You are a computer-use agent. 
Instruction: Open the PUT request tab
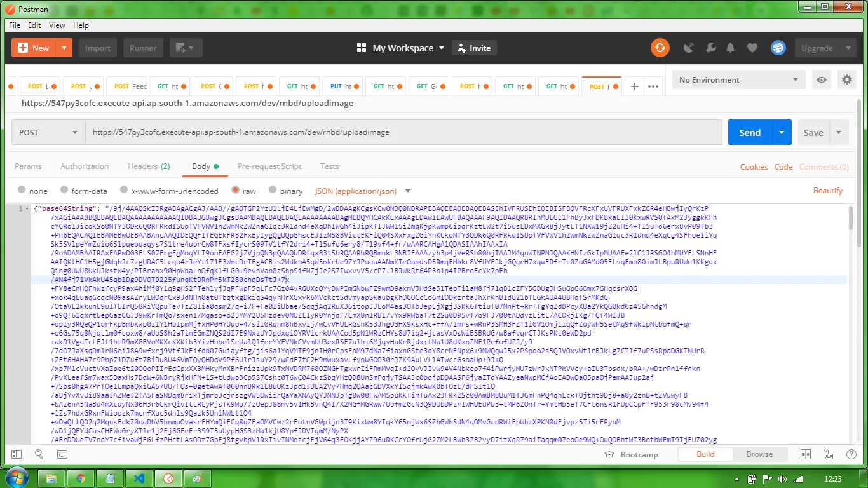(x=342, y=86)
